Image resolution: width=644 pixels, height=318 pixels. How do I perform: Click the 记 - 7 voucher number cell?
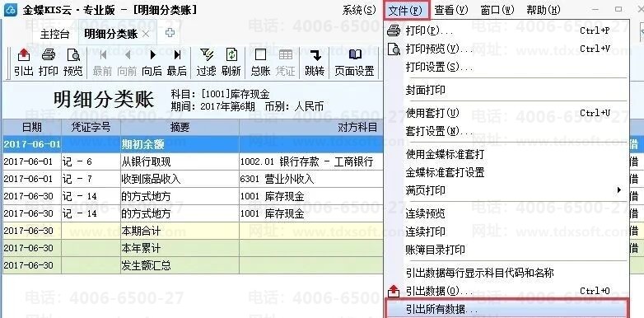click(91, 179)
